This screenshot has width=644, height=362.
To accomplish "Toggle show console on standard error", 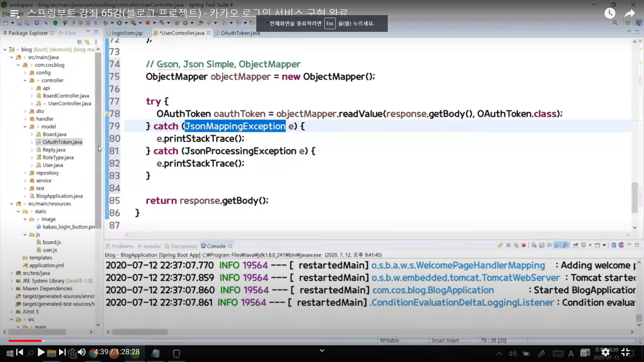I will pyautogui.click(x=565, y=245).
